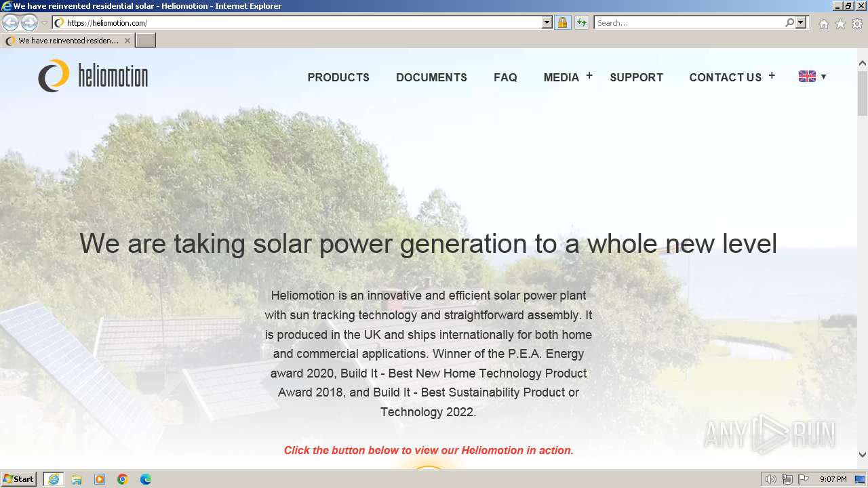Open a new tab with the blank tab button

coord(146,41)
